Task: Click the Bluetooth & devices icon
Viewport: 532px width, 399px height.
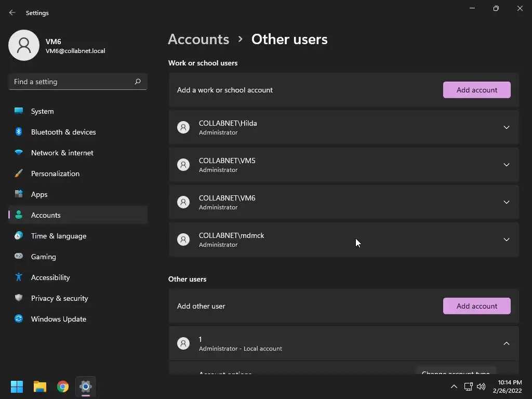Action: click(19, 132)
